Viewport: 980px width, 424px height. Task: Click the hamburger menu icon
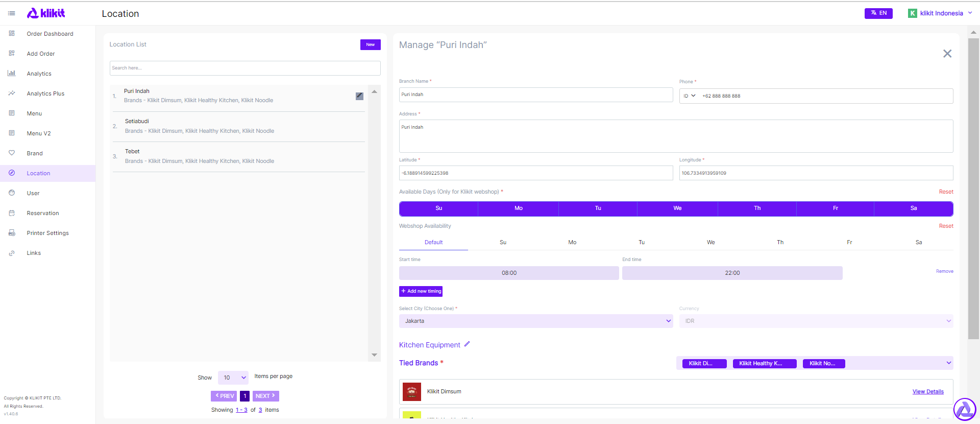pyautogui.click(x=11, y=13)
